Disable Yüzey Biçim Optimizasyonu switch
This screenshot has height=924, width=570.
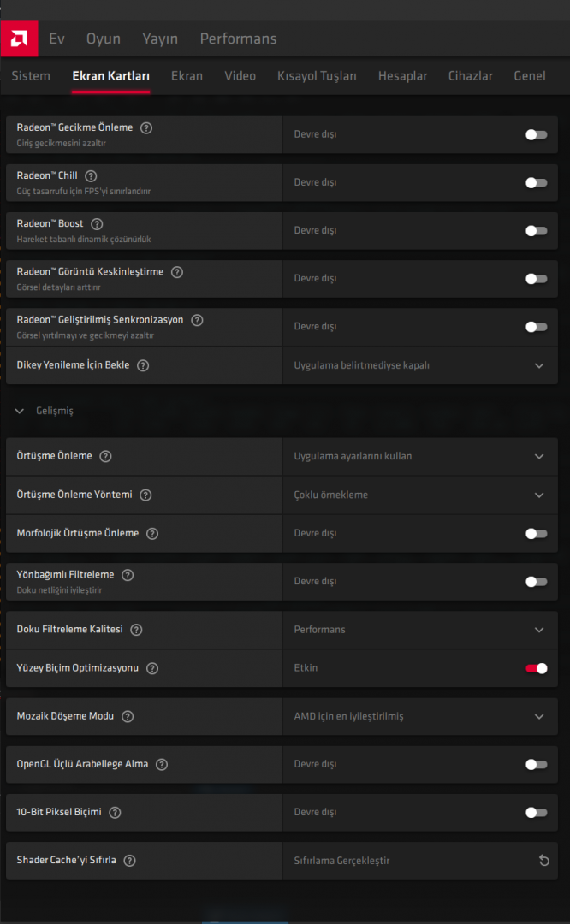(536, 668)
